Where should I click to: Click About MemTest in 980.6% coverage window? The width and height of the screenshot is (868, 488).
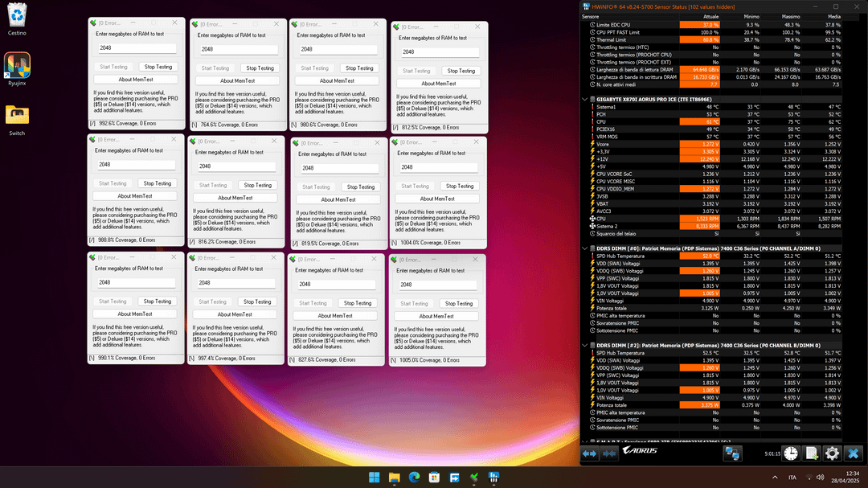coord(337,81)
